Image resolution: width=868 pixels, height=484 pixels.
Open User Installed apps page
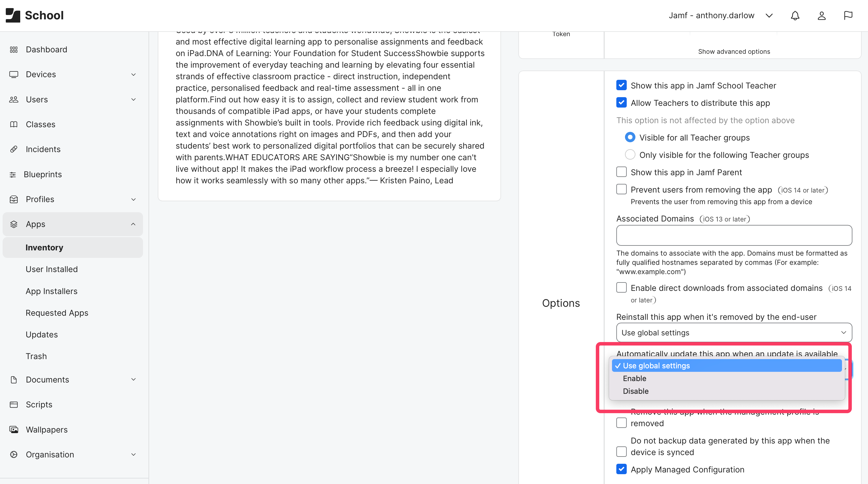pos(51,269)
